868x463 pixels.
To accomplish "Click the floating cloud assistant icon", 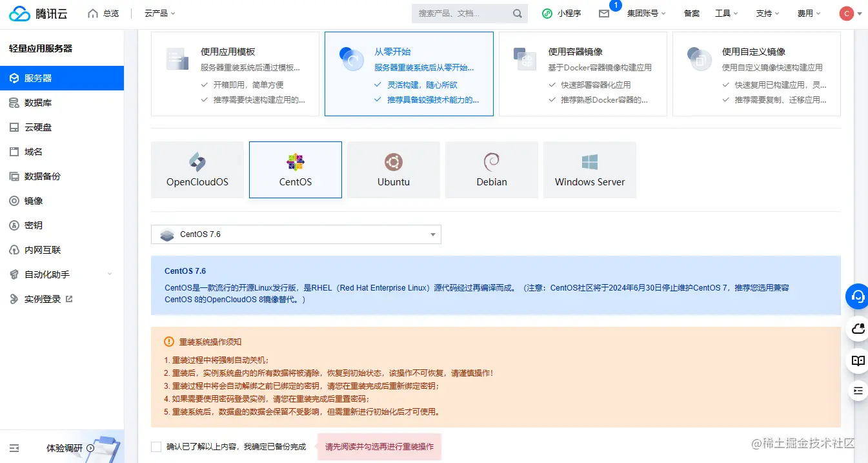I will 858,329.
